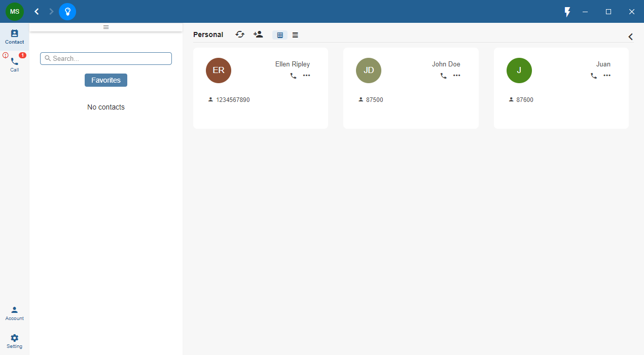Select the Contact tab in the sidebar
Screen dimensions: 644x355
coord(14,37)
